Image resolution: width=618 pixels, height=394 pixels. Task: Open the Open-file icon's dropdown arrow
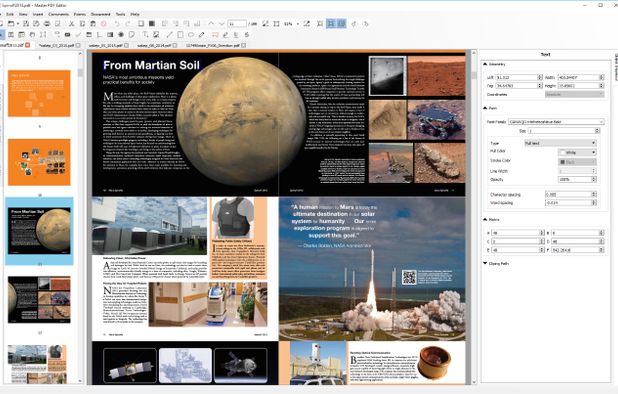point(18,24)
